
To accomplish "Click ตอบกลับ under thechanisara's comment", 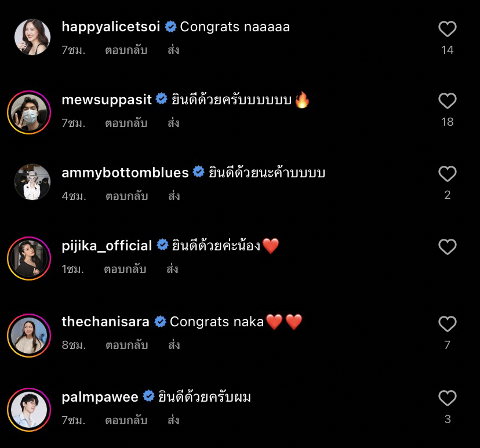I will click(x=126, y=344).
